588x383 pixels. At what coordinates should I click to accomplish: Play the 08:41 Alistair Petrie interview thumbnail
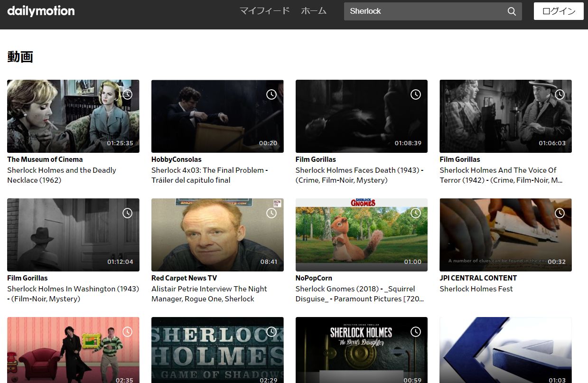(x=217, y=235)
